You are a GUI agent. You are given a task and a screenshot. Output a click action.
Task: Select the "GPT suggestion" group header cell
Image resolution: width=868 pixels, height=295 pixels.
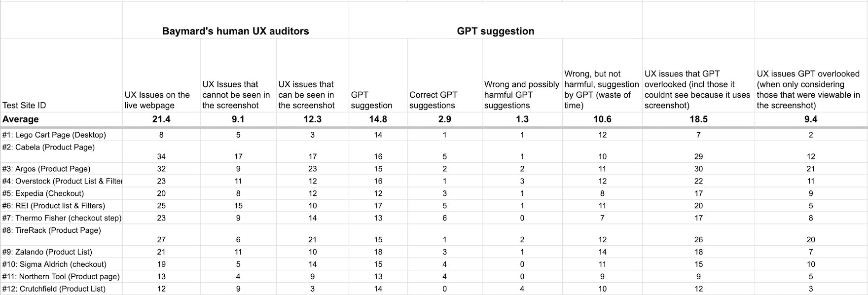[x=495, y=31]
